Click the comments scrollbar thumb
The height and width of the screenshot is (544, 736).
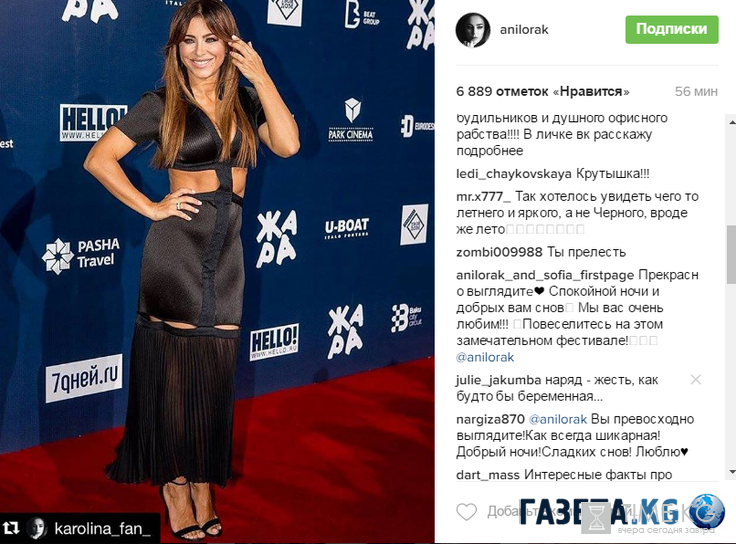click(x=731, y=254)
